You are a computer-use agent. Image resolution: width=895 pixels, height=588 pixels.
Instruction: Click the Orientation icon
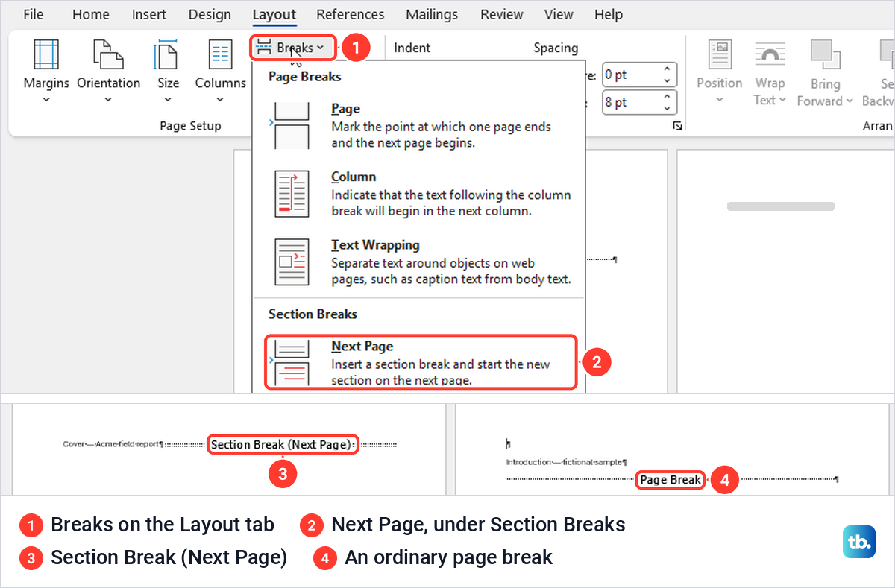point(109,54)
